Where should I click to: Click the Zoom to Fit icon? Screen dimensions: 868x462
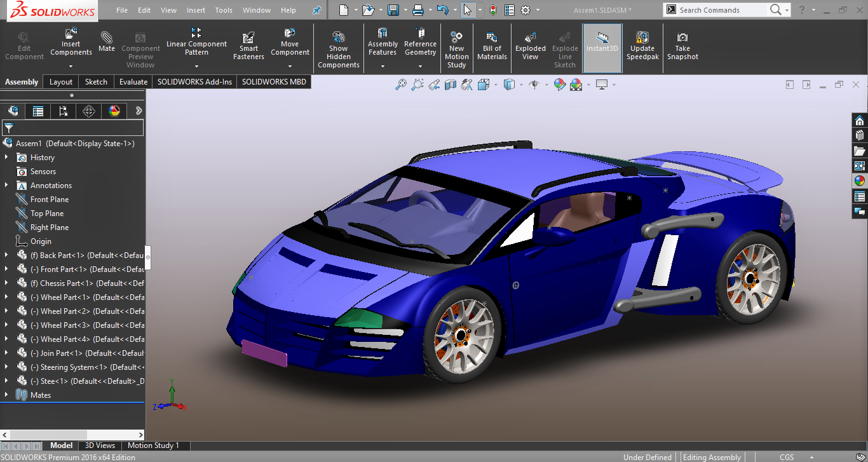pos(401,85)
